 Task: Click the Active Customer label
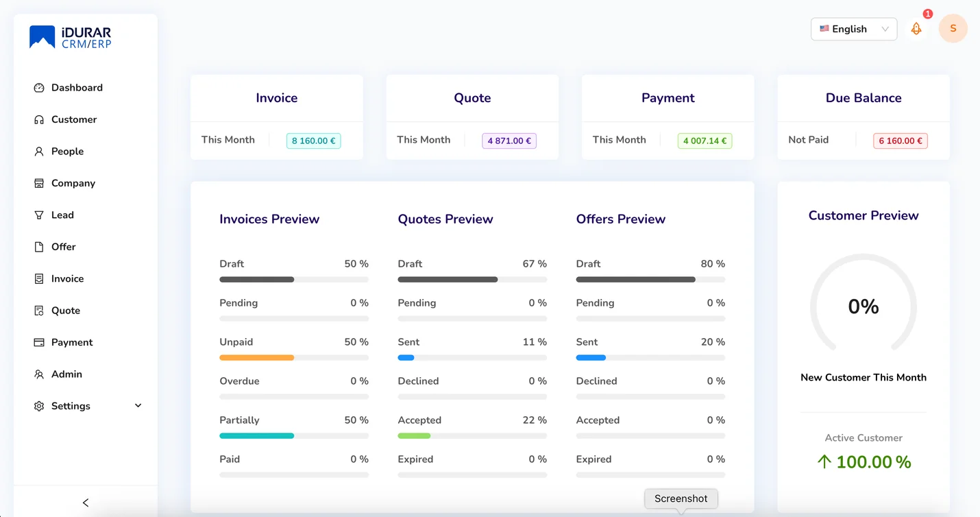pos(863,438)
